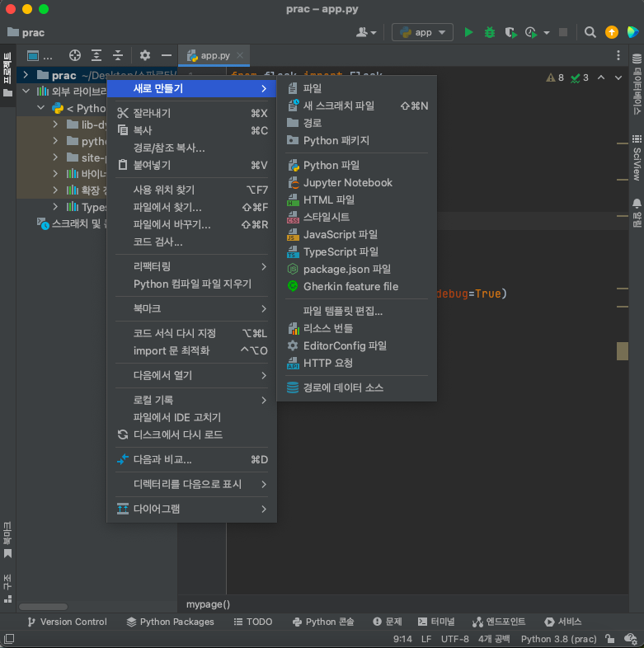This screenshot has height=648, width=644.
Task: Click Python 3.8 (prac) interpreter status
Action: (x=558, y=639)
